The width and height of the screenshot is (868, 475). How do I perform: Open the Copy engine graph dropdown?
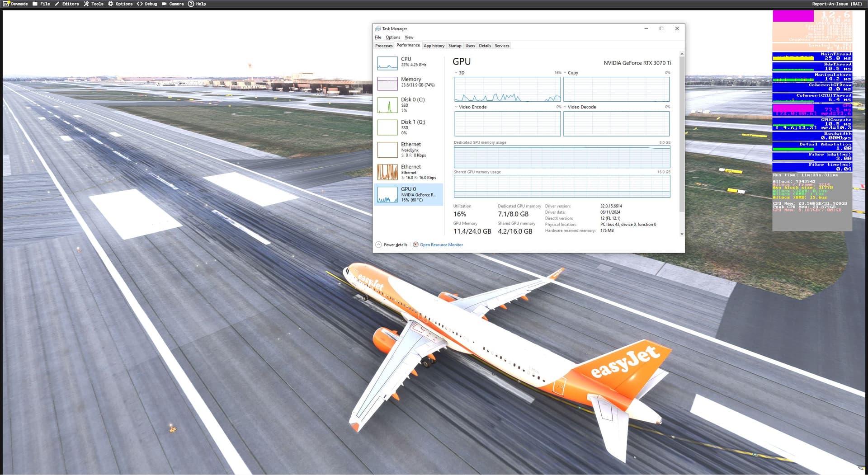click(565, 73)
